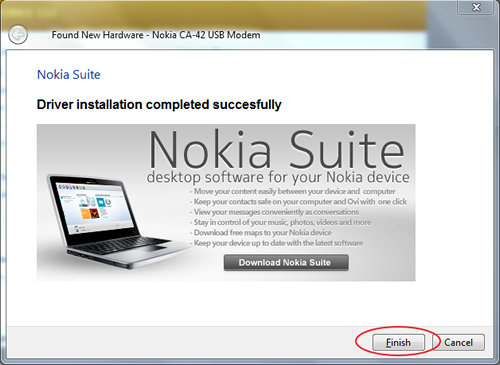Close the Found New Hardware dialog

476,7
